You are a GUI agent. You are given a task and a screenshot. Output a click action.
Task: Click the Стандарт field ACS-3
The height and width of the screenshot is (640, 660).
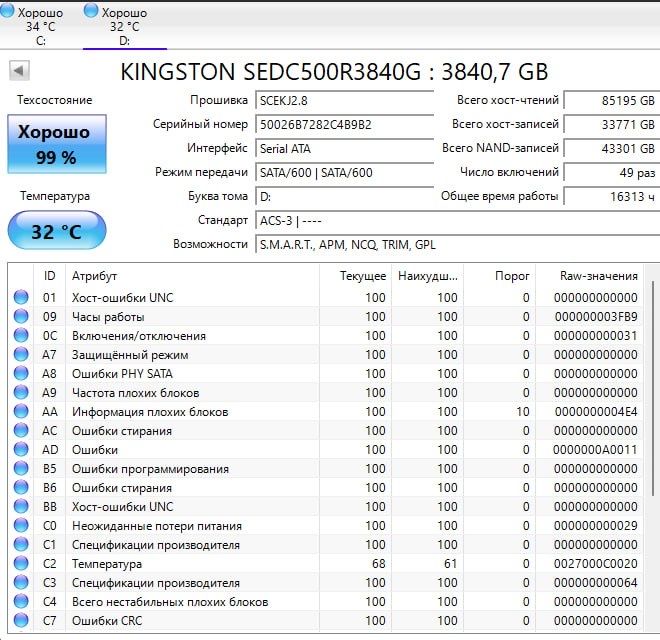click(x=458, y=221)
